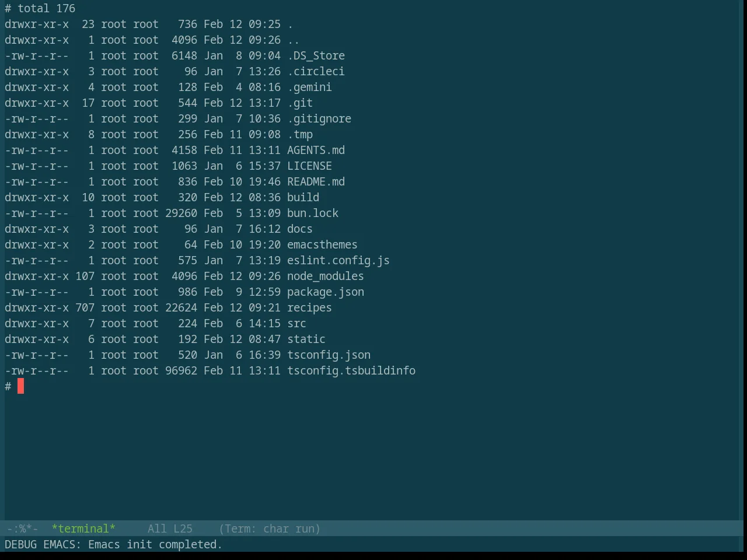Screen dimensions: 747x560
Task: Click the .git directory name
Action: click(300, 103)
